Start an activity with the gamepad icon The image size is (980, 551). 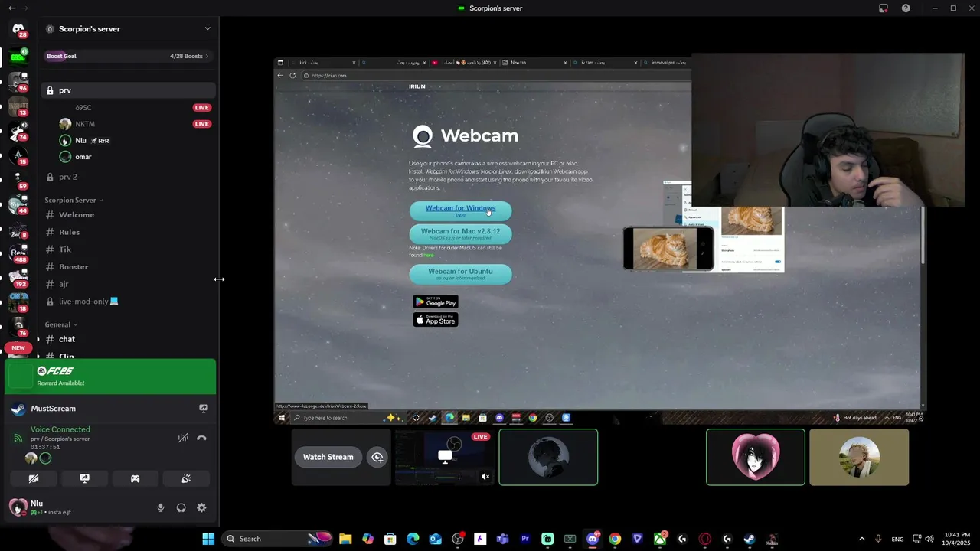(135, 478)
